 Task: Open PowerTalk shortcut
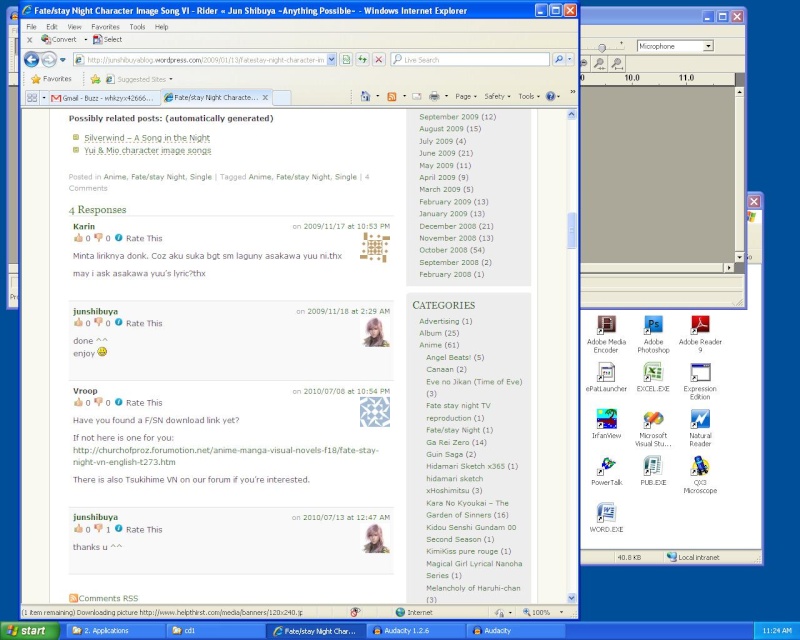606,471
